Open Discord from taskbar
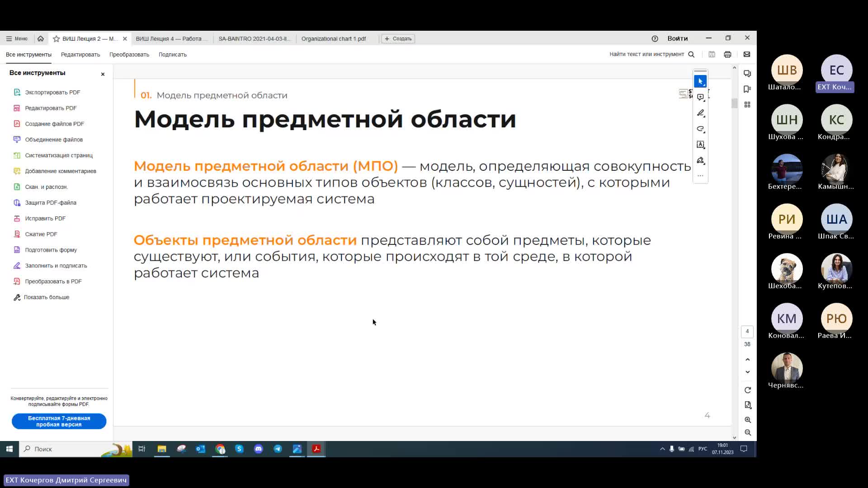 (259, 449)
